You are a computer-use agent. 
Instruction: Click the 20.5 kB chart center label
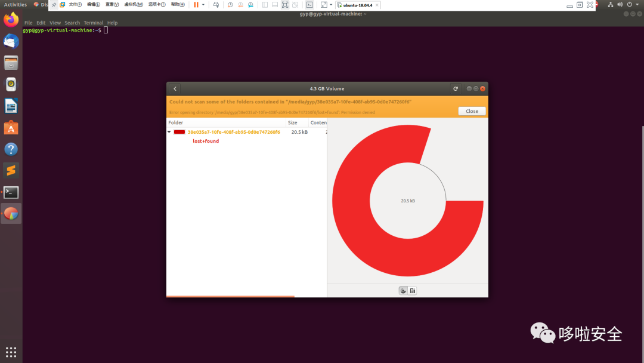coord(408,201)
